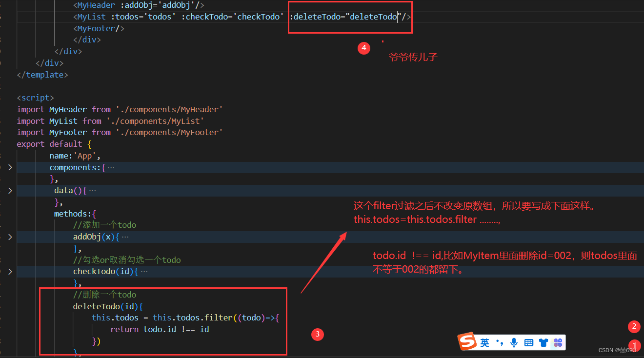644x358 pixels.
Task: Expand the folded components section
Action: click(x=10, y=167)
